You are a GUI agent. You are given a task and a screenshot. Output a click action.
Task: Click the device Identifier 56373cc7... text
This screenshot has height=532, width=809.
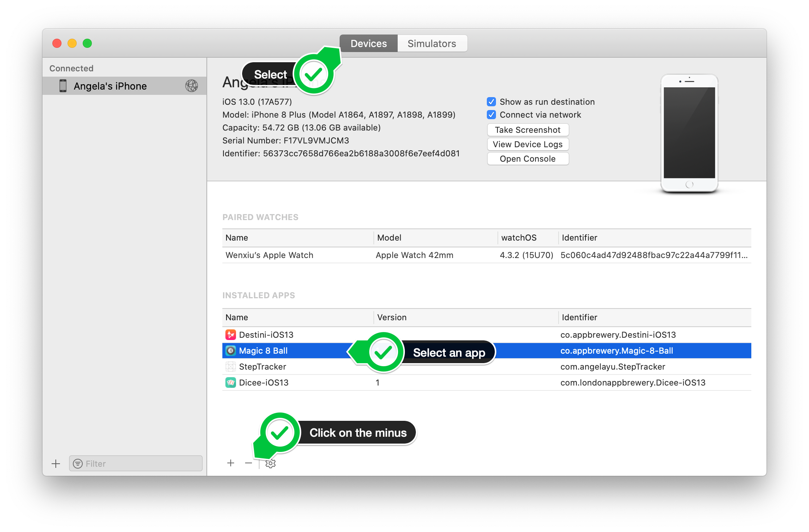(341, 153)
